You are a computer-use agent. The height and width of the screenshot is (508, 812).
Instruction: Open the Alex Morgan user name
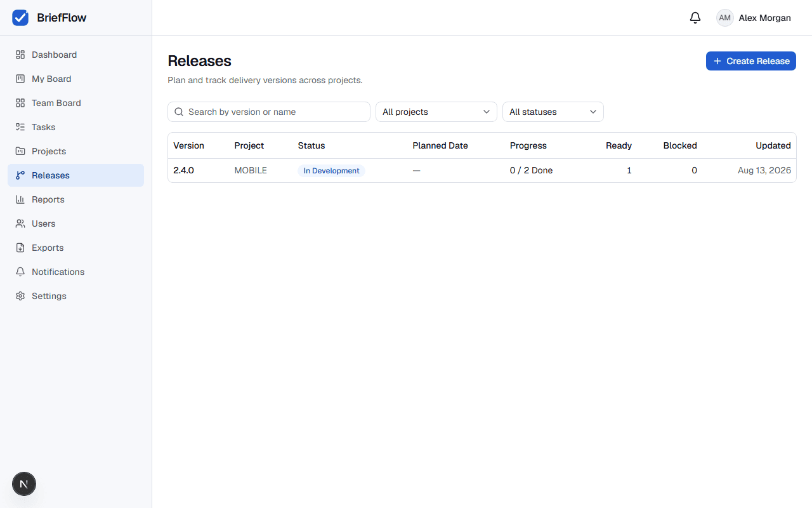pos(764,18)
